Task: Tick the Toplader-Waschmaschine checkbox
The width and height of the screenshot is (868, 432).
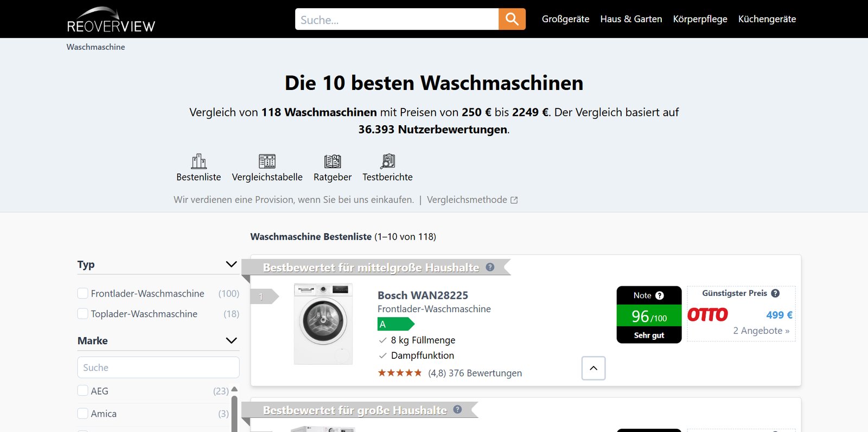Action: point(82,314)
